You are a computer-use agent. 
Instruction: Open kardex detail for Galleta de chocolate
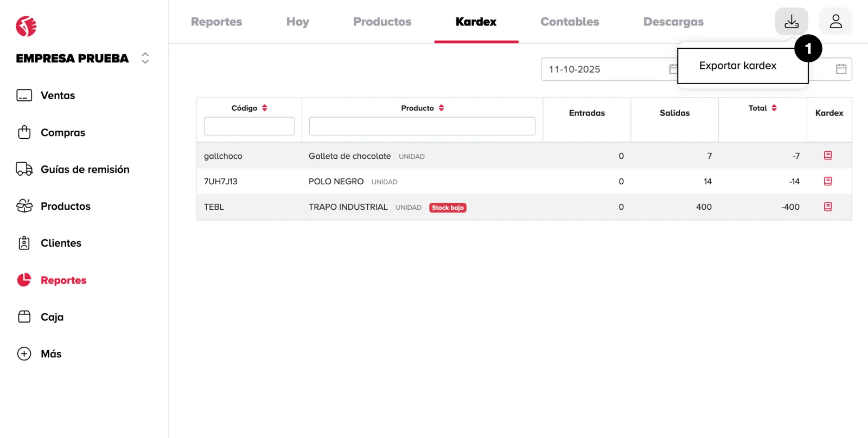828,156
